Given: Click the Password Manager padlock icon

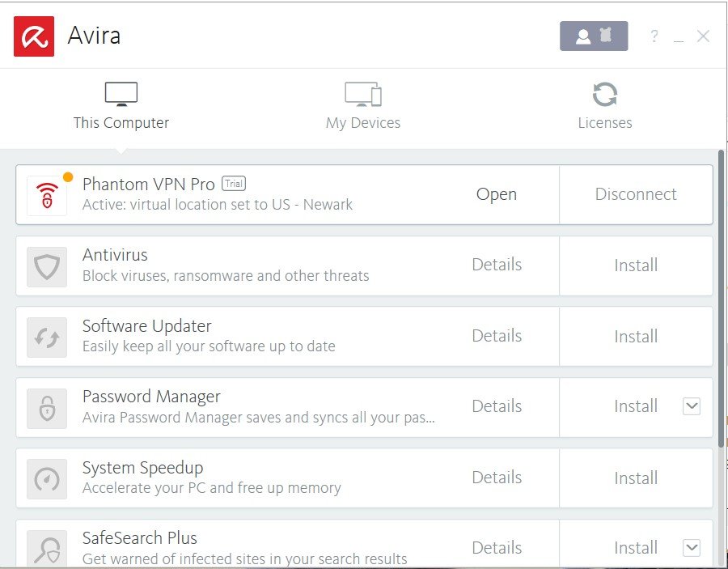Looking at the screenshot, I should [x=47, y=407].
